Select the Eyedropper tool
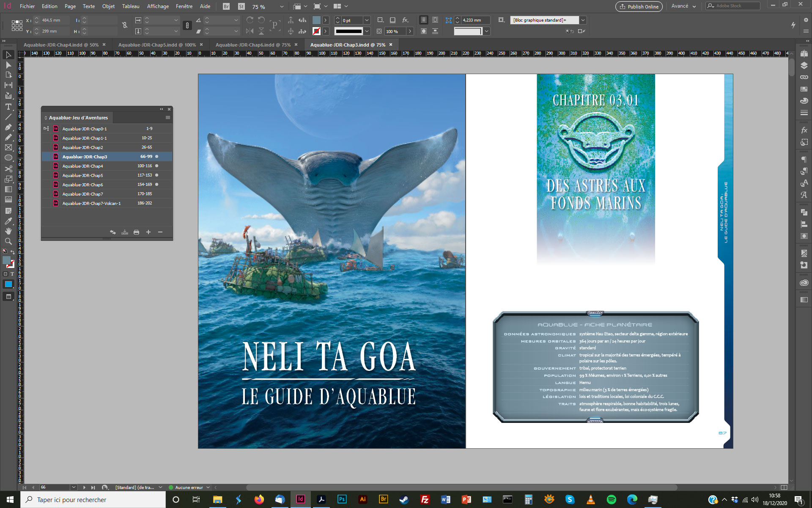 click(x=8, y=221)
